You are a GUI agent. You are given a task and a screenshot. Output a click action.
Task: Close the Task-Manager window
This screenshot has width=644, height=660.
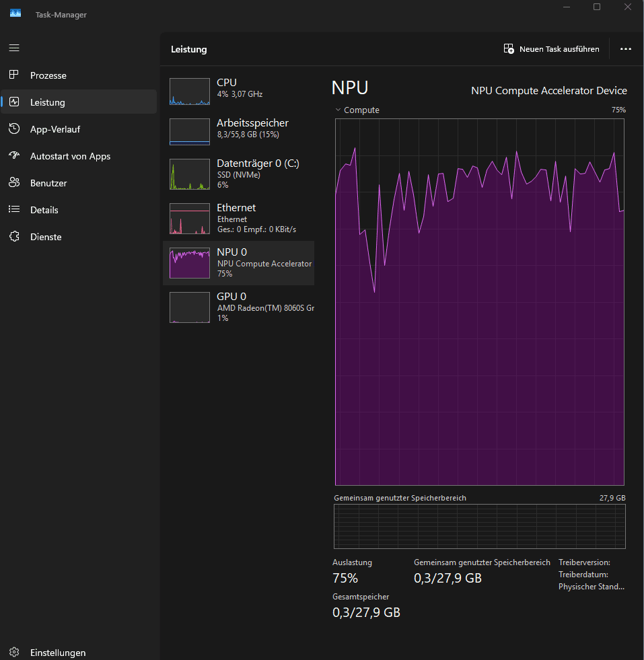click(628, 7)
